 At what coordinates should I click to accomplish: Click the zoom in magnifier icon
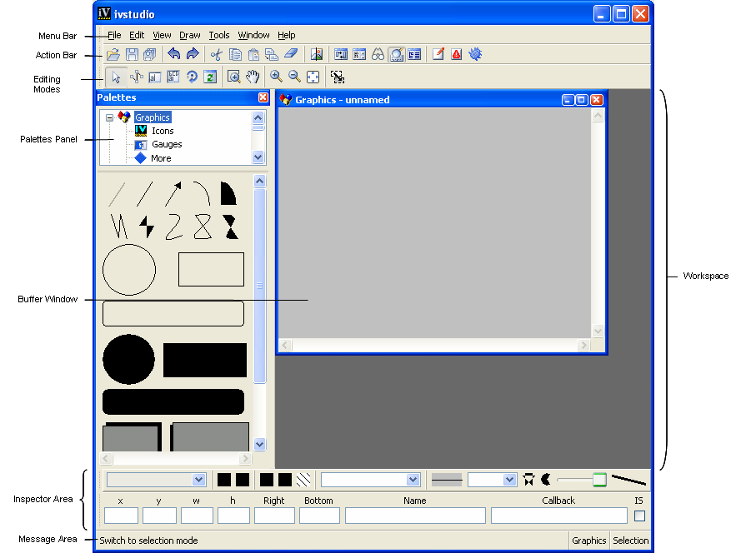[x=276, y=77]
